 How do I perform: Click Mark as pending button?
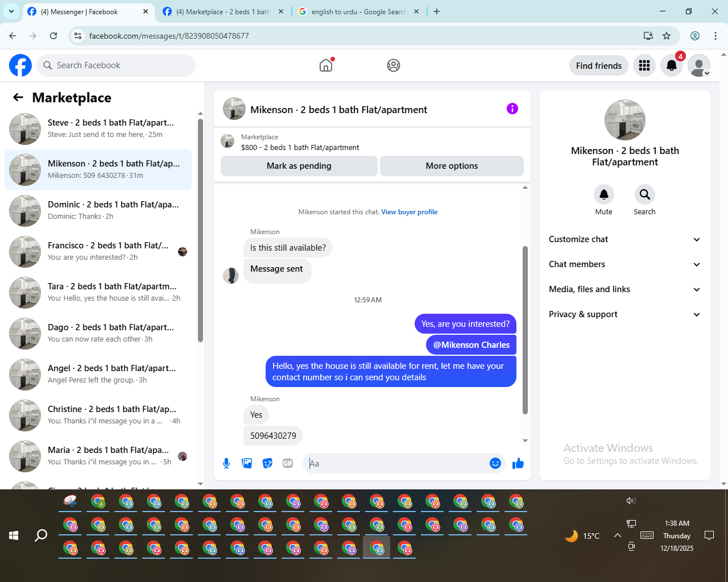(x=299, y=166)
